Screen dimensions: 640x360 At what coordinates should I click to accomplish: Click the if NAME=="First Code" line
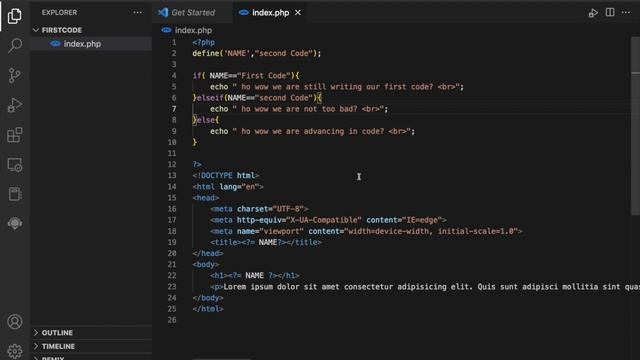pos(246,76)
